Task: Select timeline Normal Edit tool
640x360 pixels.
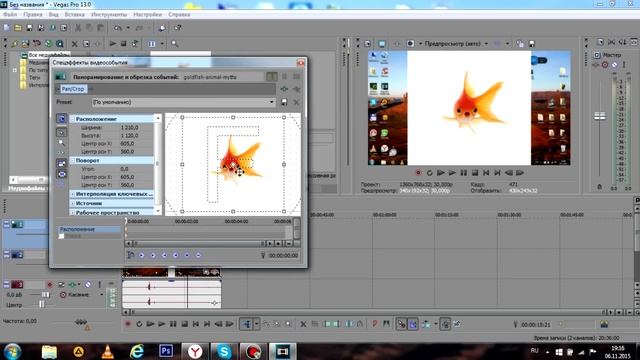Action: click(247, 324)
